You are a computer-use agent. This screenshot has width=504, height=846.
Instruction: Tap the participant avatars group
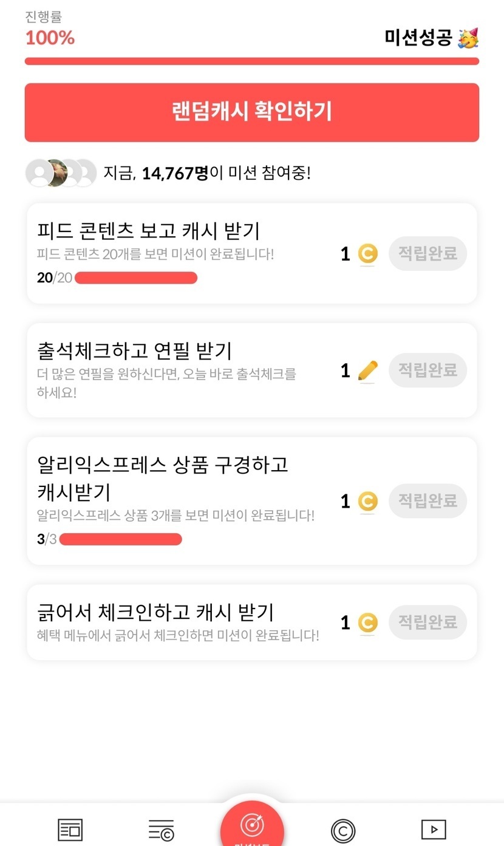click(61, 174)
